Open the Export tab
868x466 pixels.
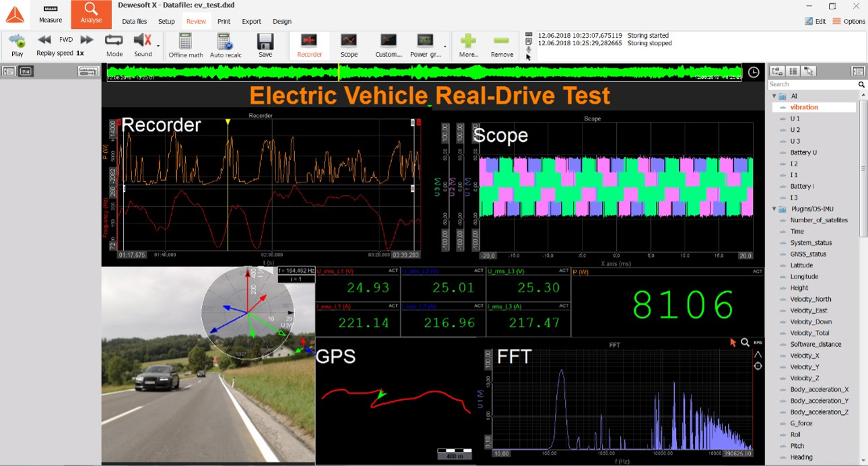click(251, 22)
